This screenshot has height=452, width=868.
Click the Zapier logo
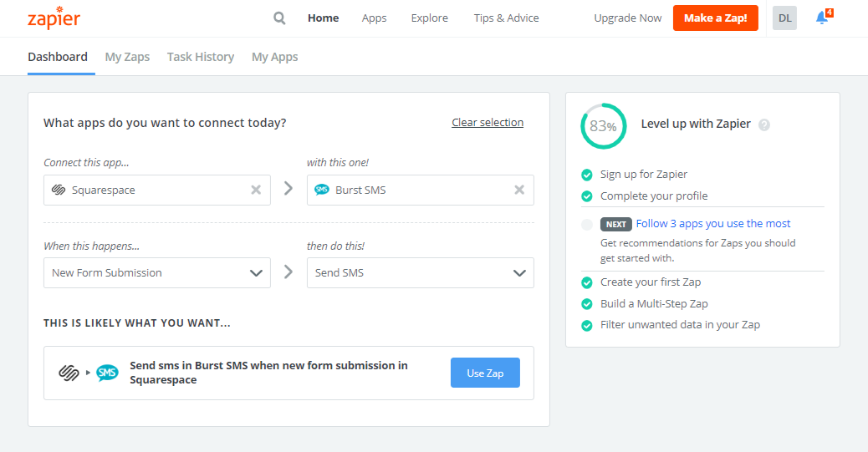(54, 18)
